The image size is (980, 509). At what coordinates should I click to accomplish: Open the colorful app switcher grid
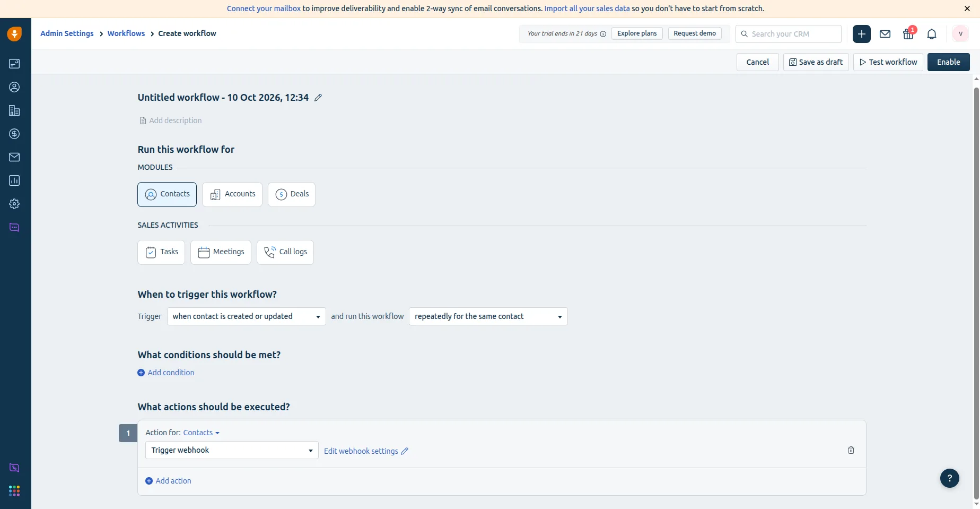14,491
